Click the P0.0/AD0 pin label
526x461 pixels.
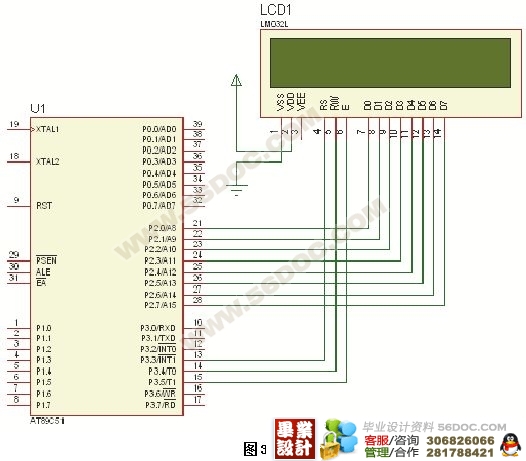coord(159,129)
